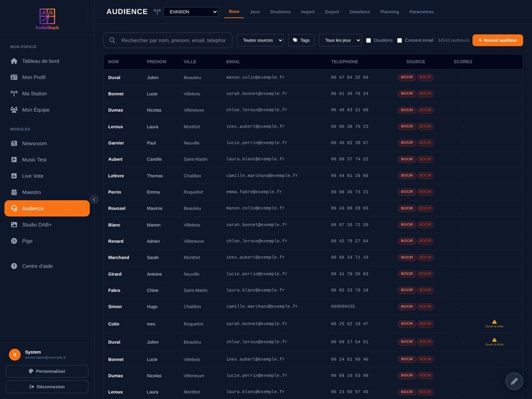
Task: Open the Live Vote module icon
Action: 14,176
